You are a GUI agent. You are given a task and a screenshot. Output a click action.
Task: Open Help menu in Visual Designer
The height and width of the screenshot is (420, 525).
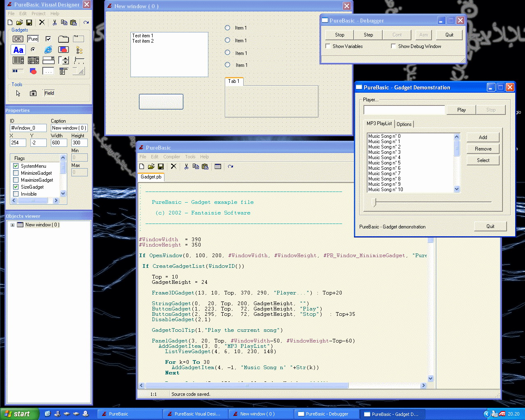coord(55,14)
